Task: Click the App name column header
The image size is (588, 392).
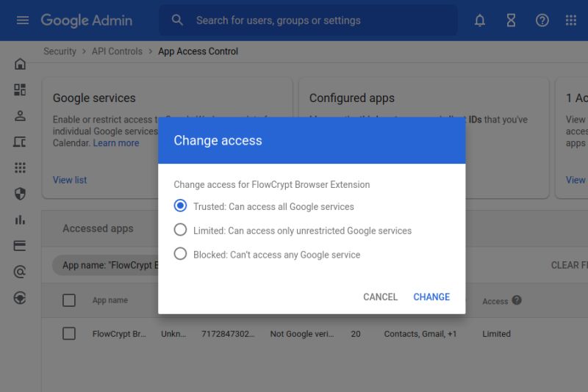Action: pos(110,300)
